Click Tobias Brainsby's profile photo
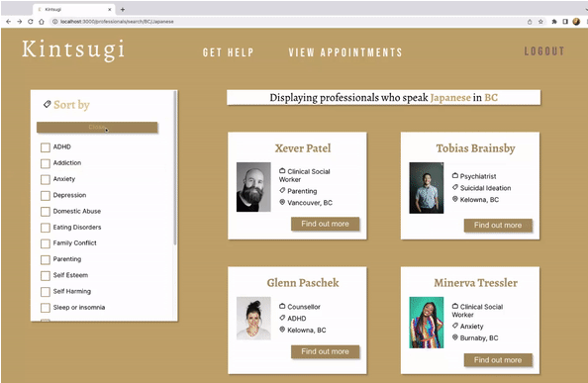The height and width of the screenshot is (383, 588). [x=427, y=188]
